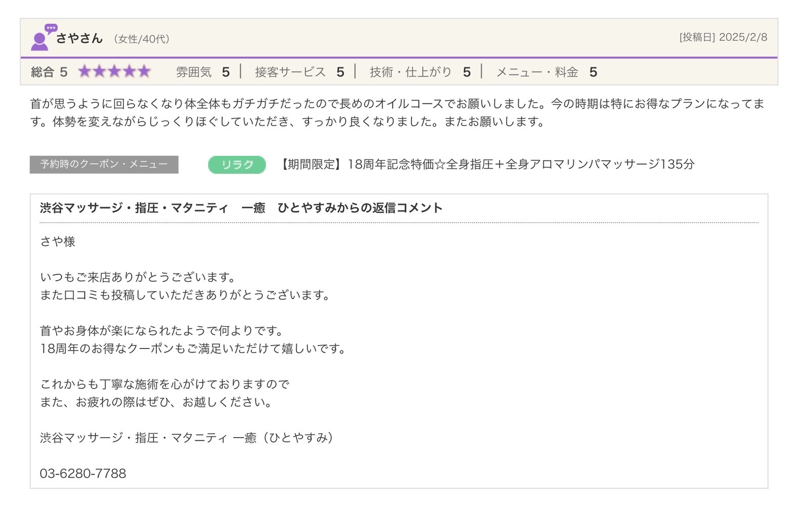Image resolution: width=812 pixels, height=515 pixels.
Task: Click the phone number 03-6280-7788
Action: coord(83,474)
